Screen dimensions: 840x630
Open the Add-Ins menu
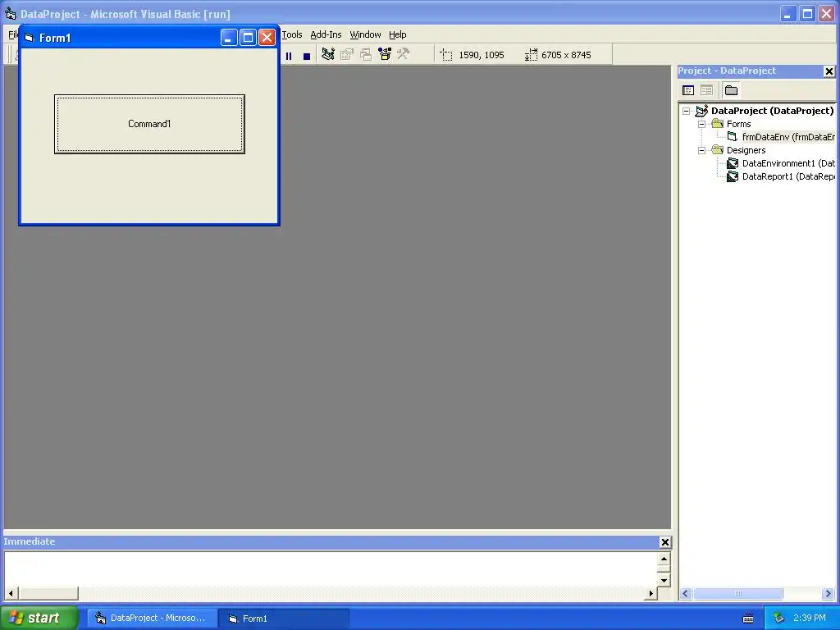(326, 34)
